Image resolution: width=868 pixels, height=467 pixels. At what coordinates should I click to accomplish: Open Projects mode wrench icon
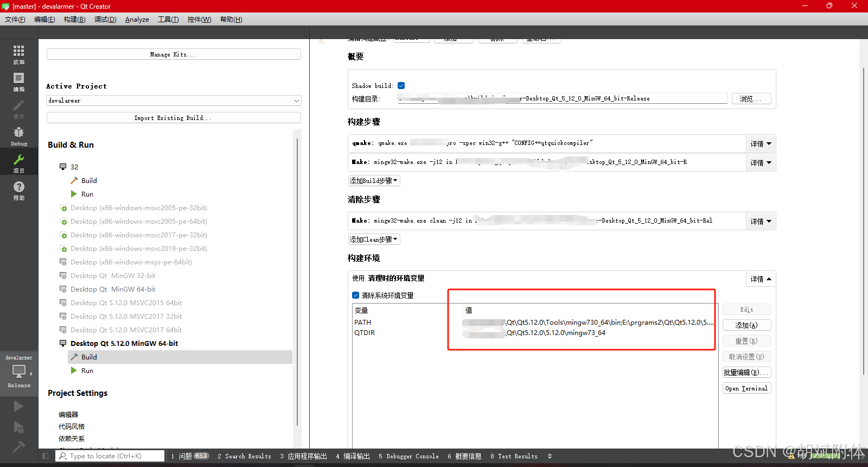point(19,162)
